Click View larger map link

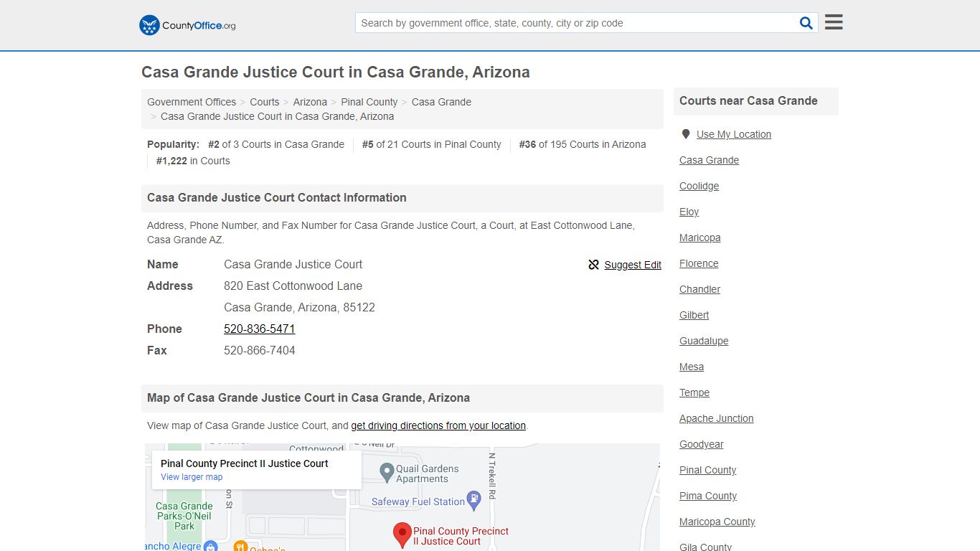(x=192, y=477)
